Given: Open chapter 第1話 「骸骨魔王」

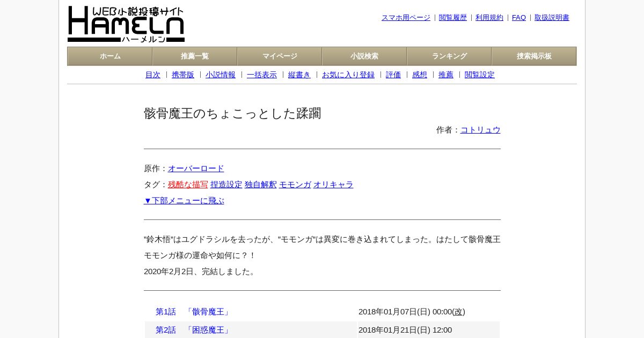Looking at the screenshot, I should pyautogui.click(x=193, y=312).
